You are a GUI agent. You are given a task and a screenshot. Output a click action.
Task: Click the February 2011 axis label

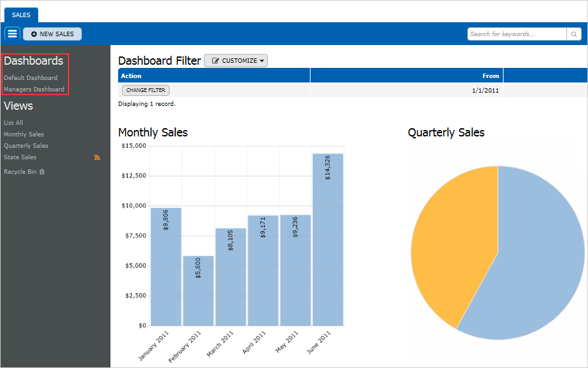coord(185,347)
